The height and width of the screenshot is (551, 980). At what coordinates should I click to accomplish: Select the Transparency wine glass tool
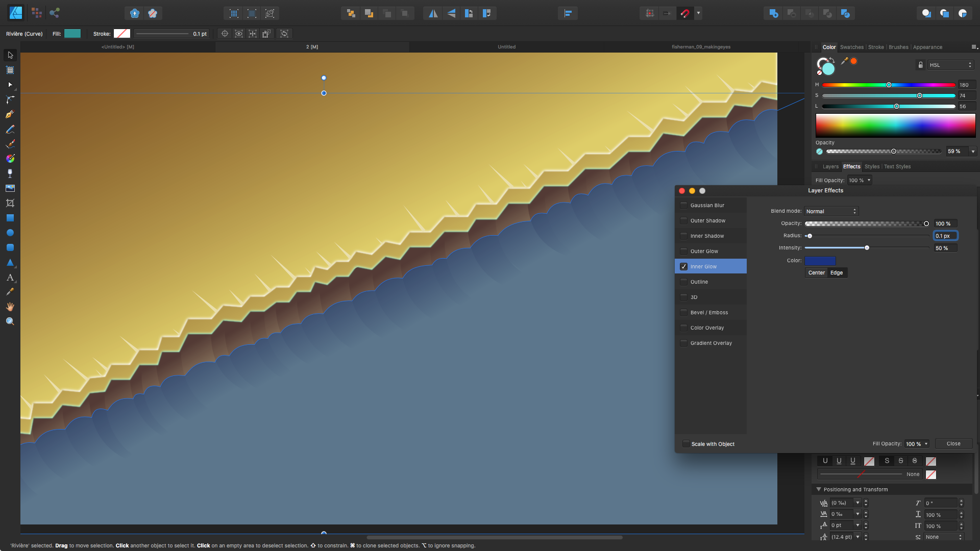(x=10, y=173)
